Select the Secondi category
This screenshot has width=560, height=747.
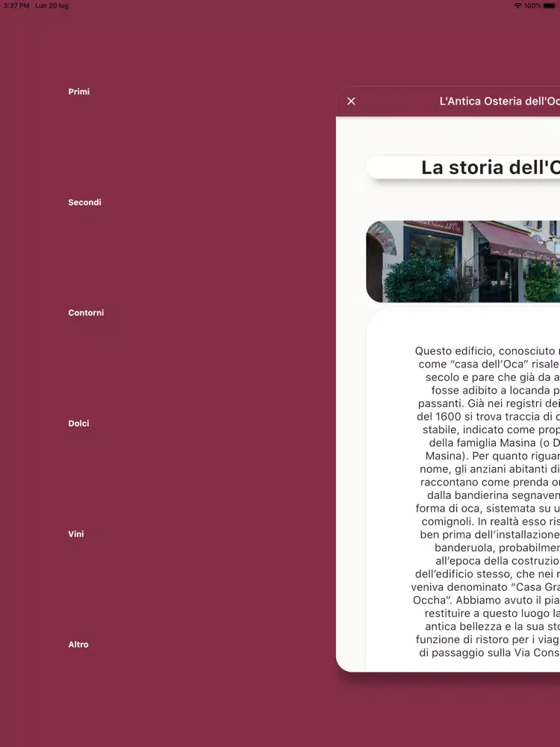tap(84, 202)
